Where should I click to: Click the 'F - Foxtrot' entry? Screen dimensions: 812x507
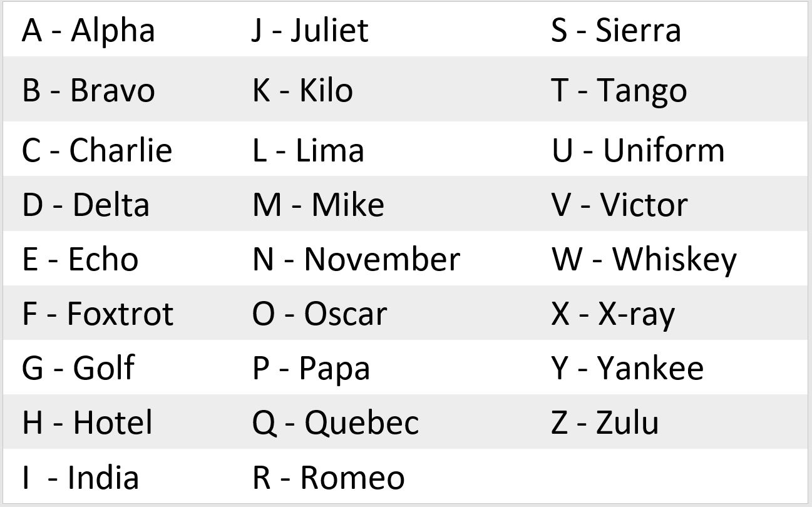97,314
